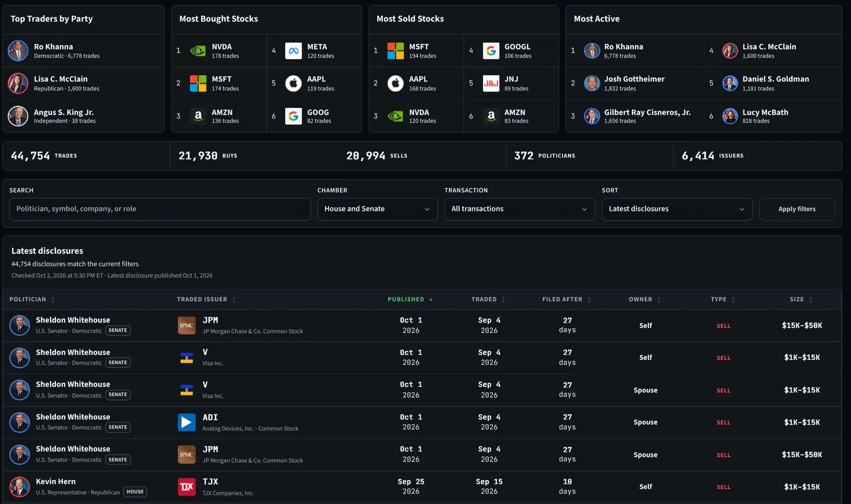Select the GOOGL logo in Most Sold Stocks

pos(491,51)
